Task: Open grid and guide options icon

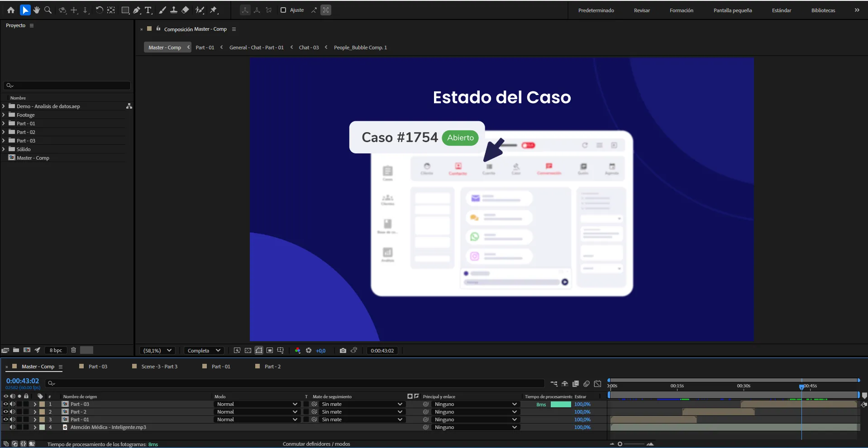Action: (x=281, y=350)
